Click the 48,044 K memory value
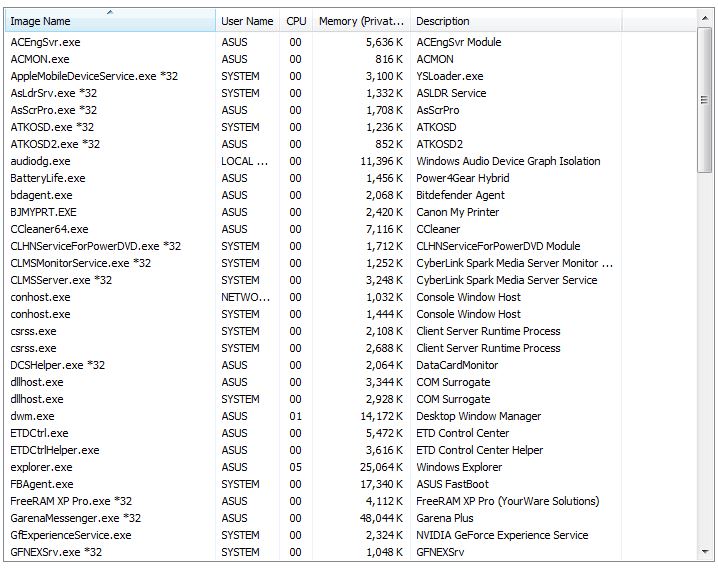This screenshot has width=718, height=569. pyautogui.click(x=381, y=518)
